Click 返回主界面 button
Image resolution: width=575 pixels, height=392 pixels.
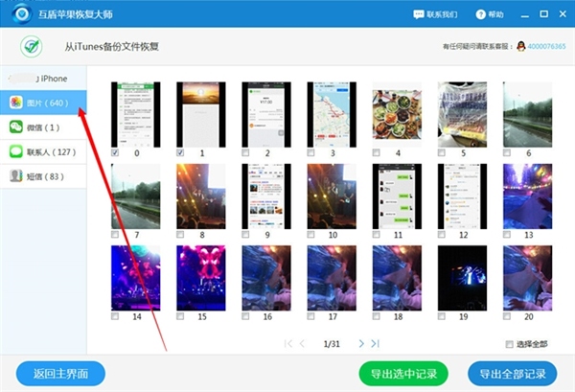click(60, 374)
